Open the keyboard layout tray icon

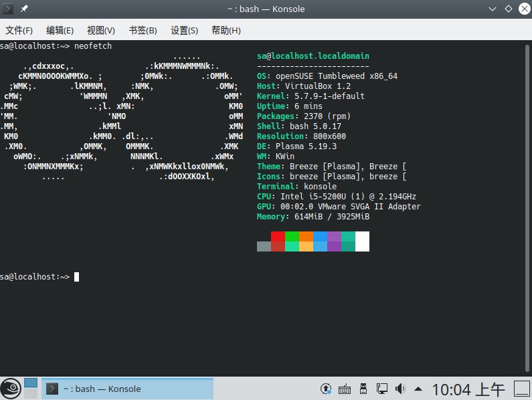(345, 389)
